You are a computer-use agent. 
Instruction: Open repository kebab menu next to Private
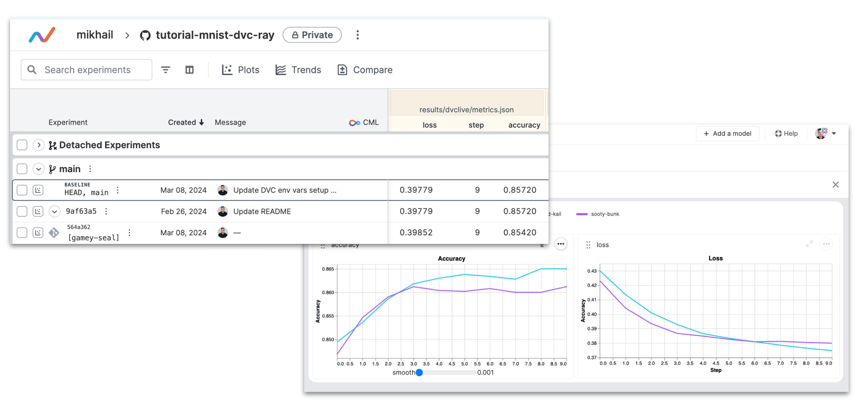pyautogui.click(x=357, y=35)
